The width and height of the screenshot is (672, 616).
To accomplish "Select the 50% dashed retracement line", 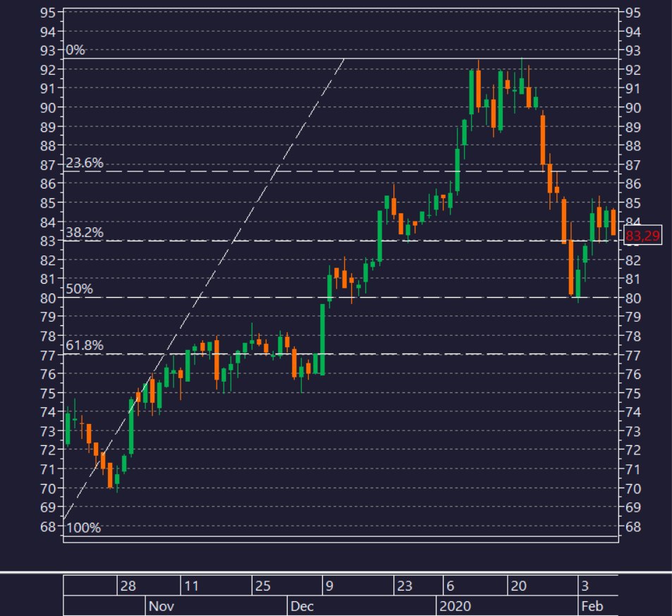I will click(x=341, y=297).
